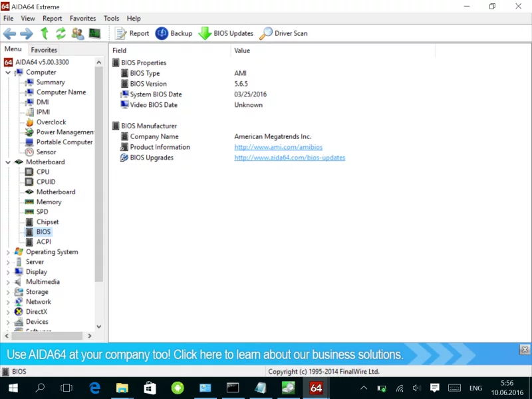Select Computer Name in the tree

[61, 92]
